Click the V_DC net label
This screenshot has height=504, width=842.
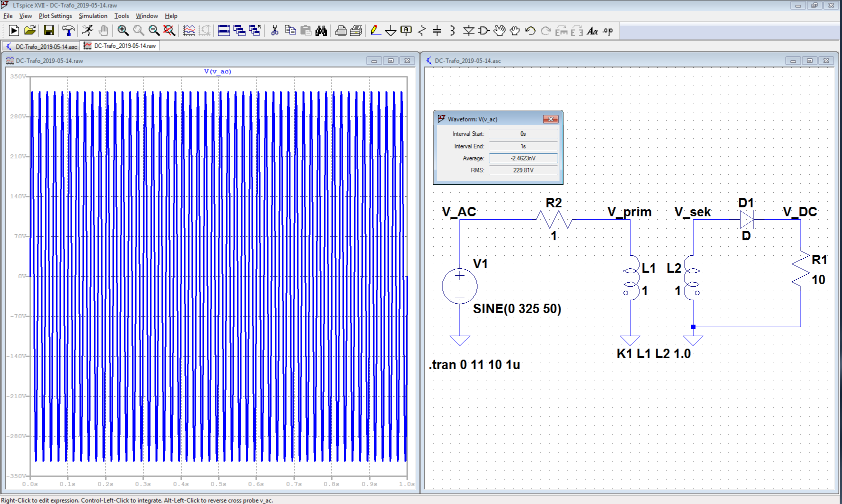pyautogui.click(x=799, y=212)
